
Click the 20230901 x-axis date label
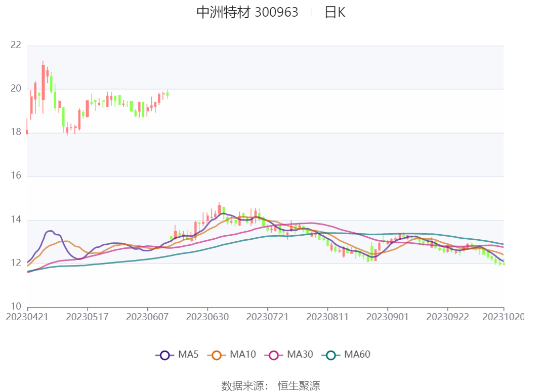pos(387,317)
